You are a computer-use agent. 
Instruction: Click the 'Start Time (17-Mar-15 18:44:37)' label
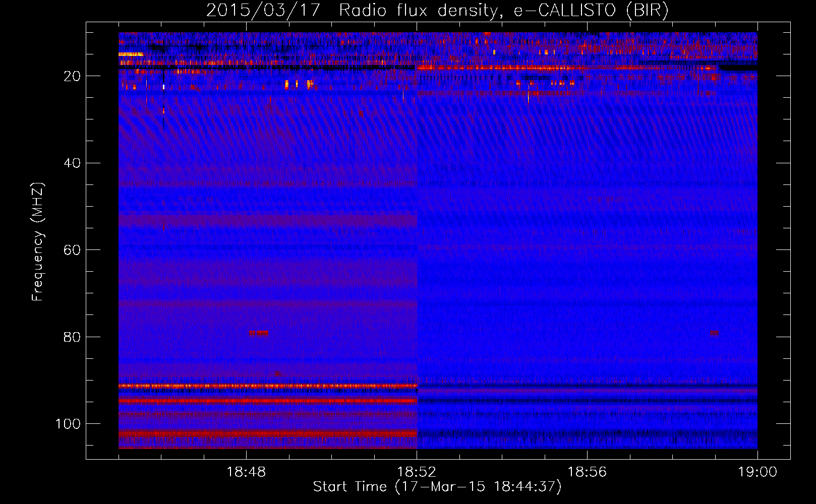(x=437, y=487)
